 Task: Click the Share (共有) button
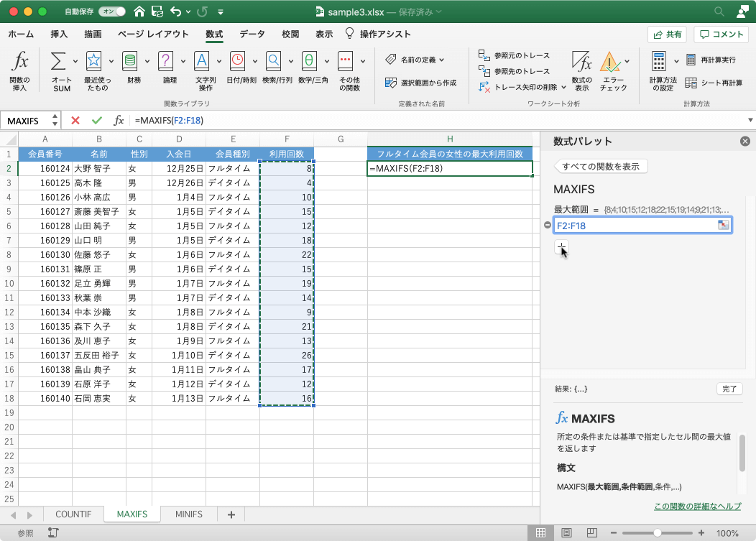[x=667, y=34]
